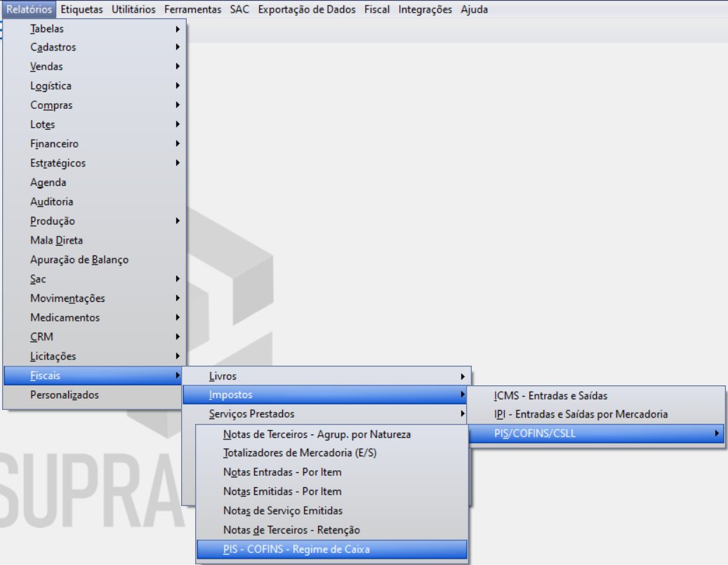
Task: Open the Ajuda menu
Action: 475,10
